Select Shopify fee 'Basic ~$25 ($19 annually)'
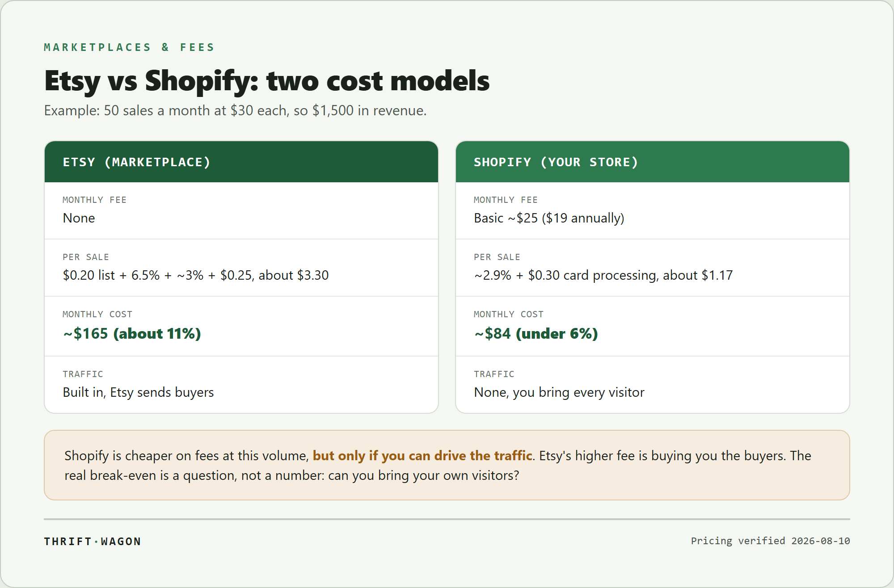 [549, 218]
